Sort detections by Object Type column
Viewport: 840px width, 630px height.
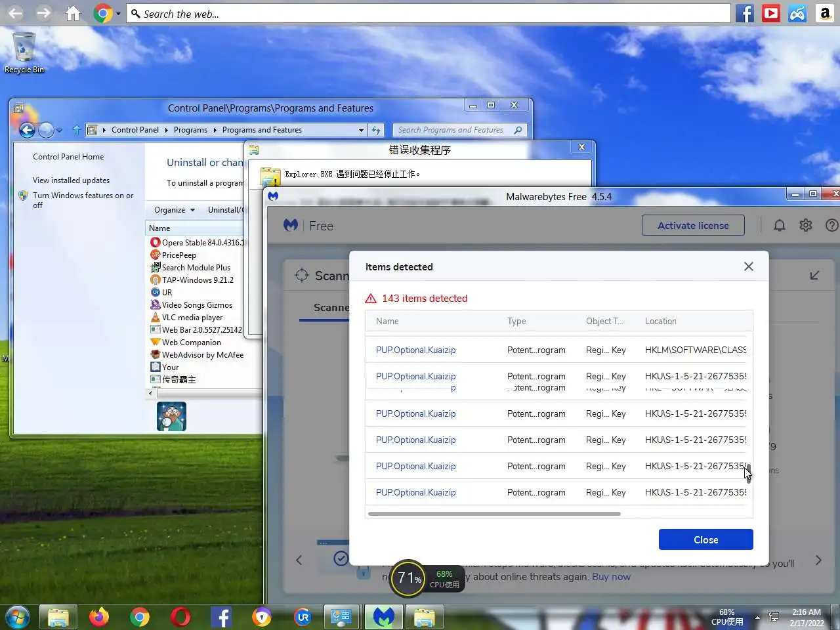click(x=604, y=321)
